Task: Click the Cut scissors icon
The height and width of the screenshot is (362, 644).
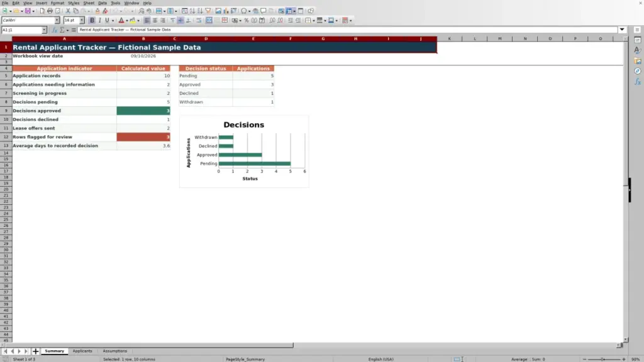Action: (x=68, y=11)
